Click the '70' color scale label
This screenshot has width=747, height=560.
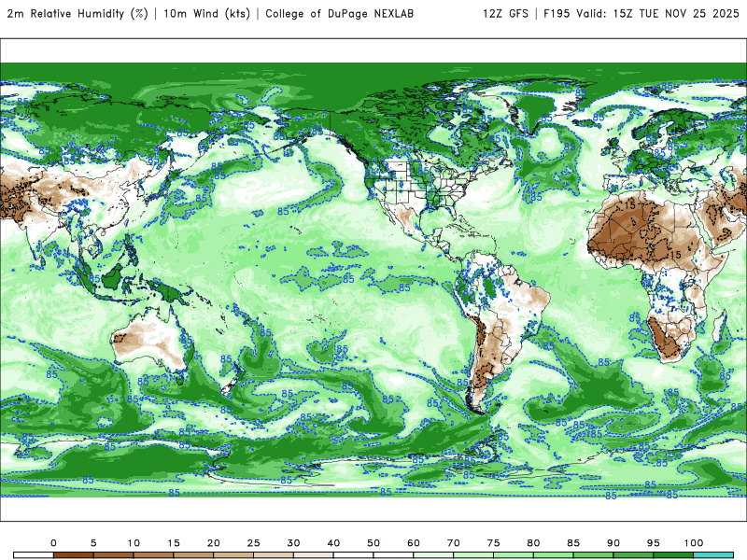454,543
